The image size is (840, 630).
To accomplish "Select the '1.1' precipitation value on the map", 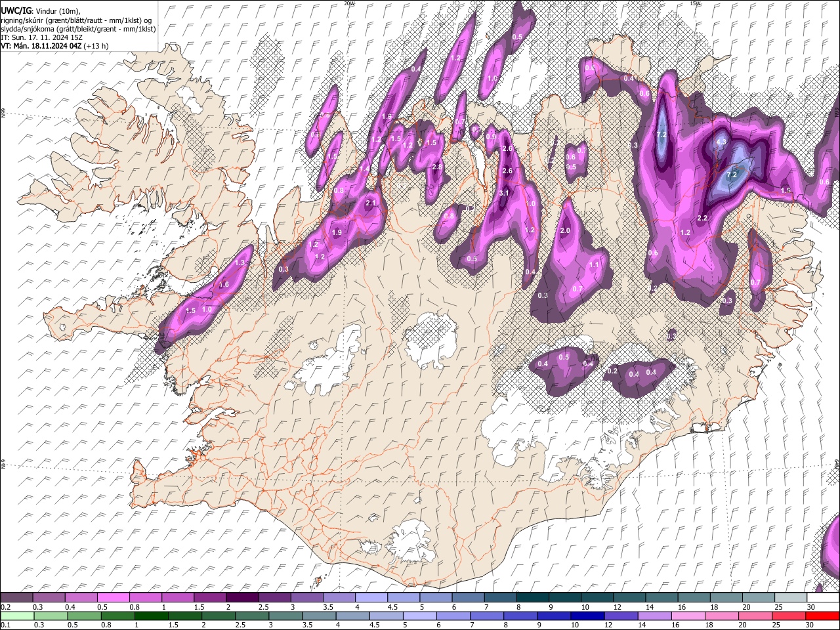I will 594,265.
